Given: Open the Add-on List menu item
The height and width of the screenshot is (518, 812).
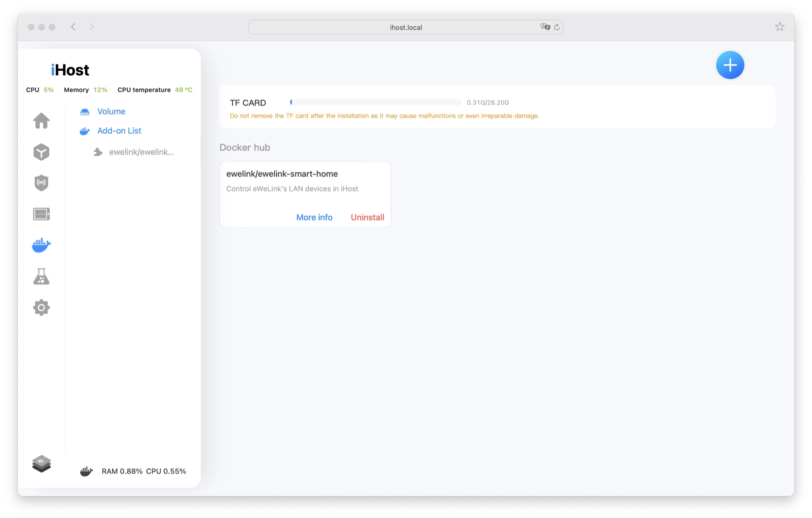Looking at the screenshot, I should (x=119, y=131).
